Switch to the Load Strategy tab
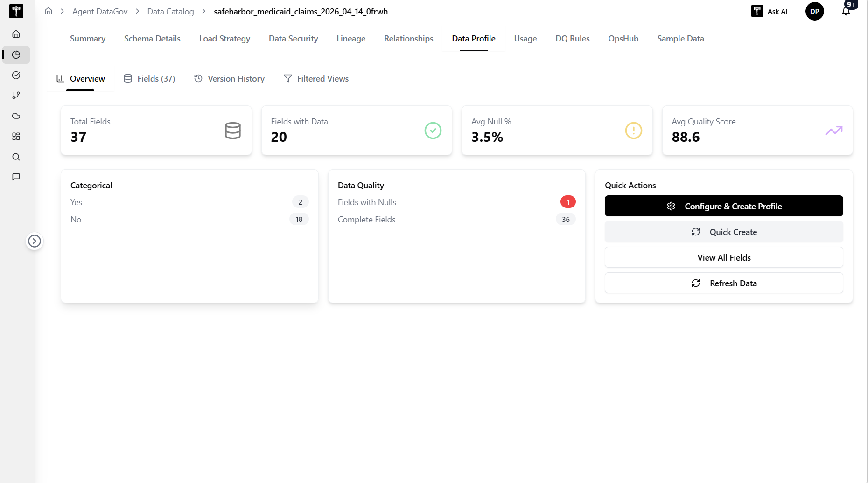This screenshot has height=483, width=868. (x=224, y=39)
